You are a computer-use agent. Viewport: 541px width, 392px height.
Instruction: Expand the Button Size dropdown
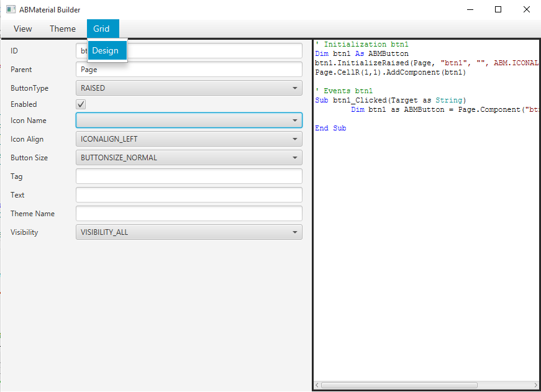[x=189, y=158]
